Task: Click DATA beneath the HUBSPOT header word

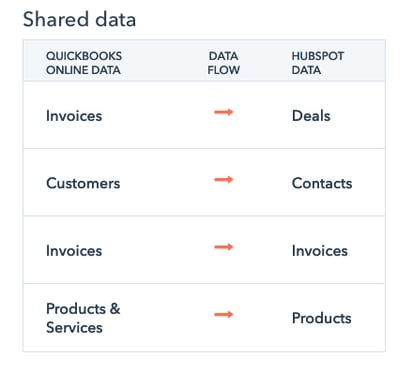Action: [306, 70]
